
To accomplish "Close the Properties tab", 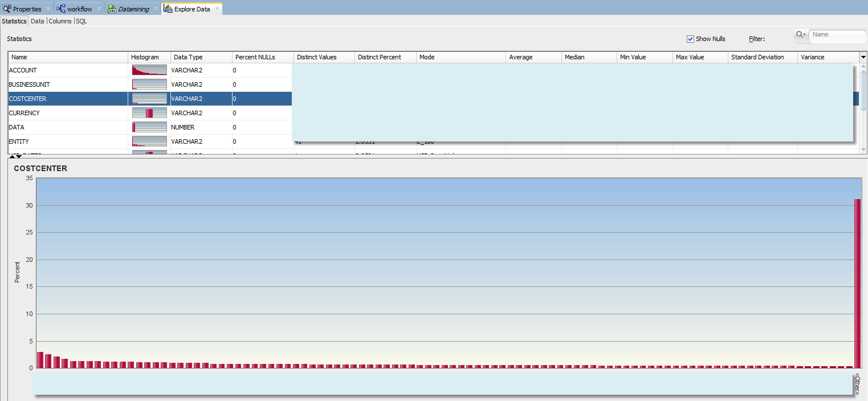I will (x=48, y=9).
